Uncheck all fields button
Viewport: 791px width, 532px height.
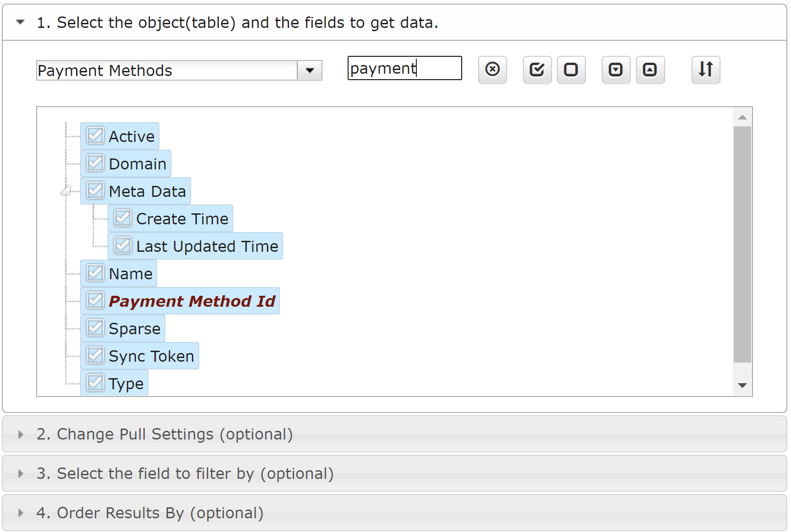(x=571, y=70)
